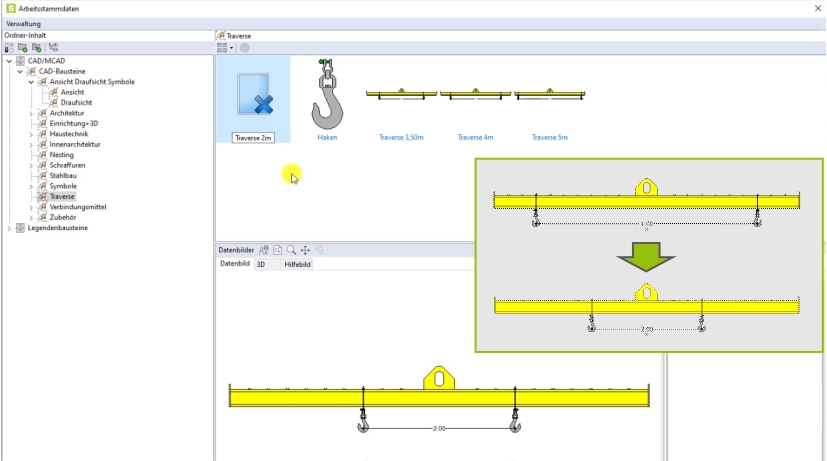The image size is (827, 461).
Task: Click the first icon in Ordner-Inhalt toolbar
Action: [x=9, y=47]
